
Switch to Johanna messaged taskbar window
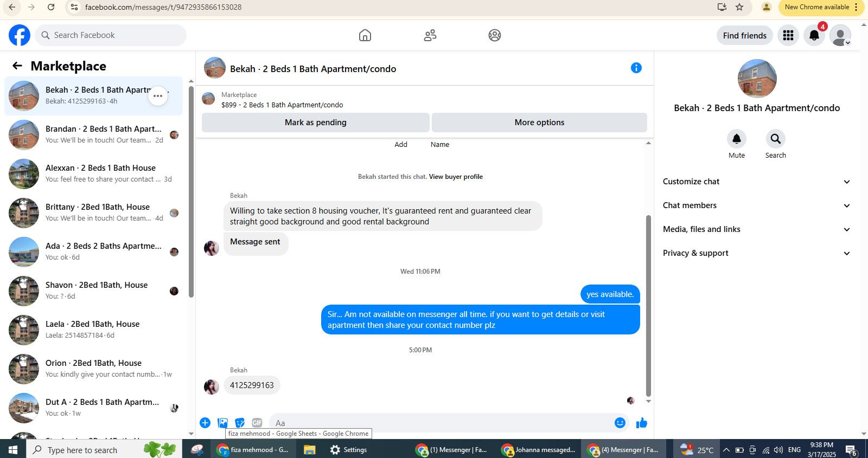[539, 450]
